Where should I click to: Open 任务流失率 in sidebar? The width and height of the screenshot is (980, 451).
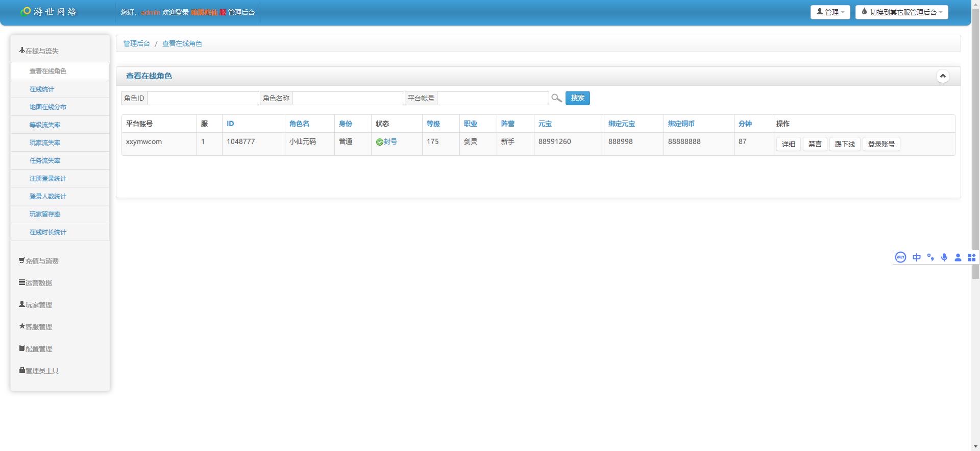(60, 160)
